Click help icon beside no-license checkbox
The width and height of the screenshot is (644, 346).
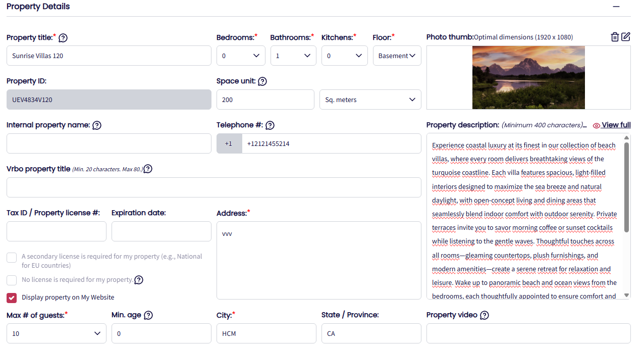coord(138,280)
